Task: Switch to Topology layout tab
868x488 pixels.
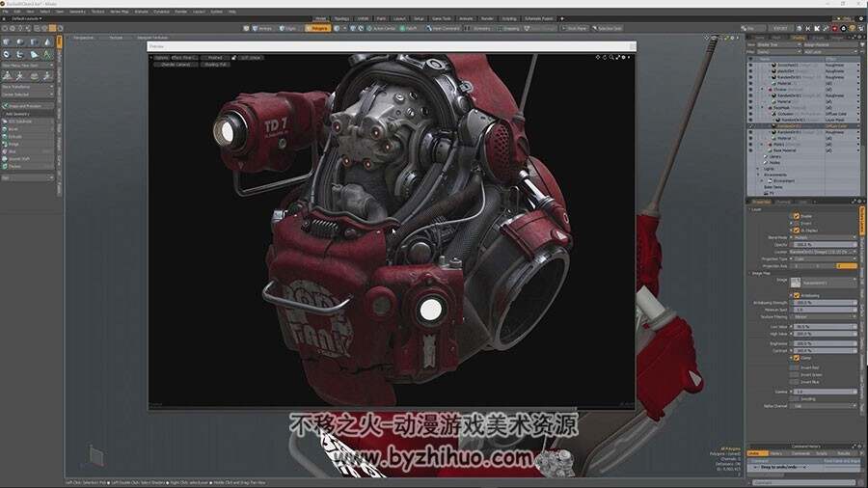Action: click(x=341, y=19)
